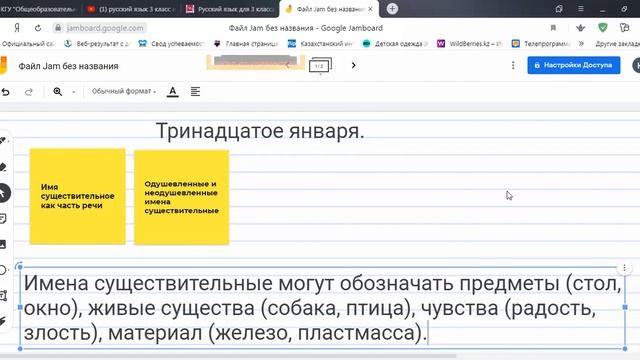Open the 'Телепрограмма' bookmark
Screen dimensions: 640x360
point(541,44)
